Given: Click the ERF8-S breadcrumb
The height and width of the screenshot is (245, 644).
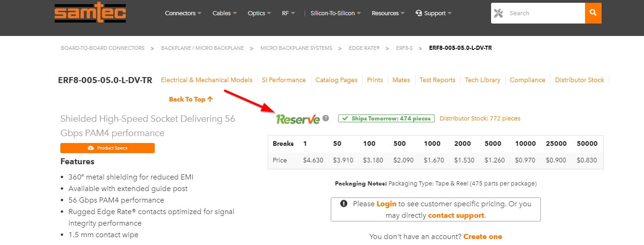Looking at the screenshot, I should click(x=404, y=48).
